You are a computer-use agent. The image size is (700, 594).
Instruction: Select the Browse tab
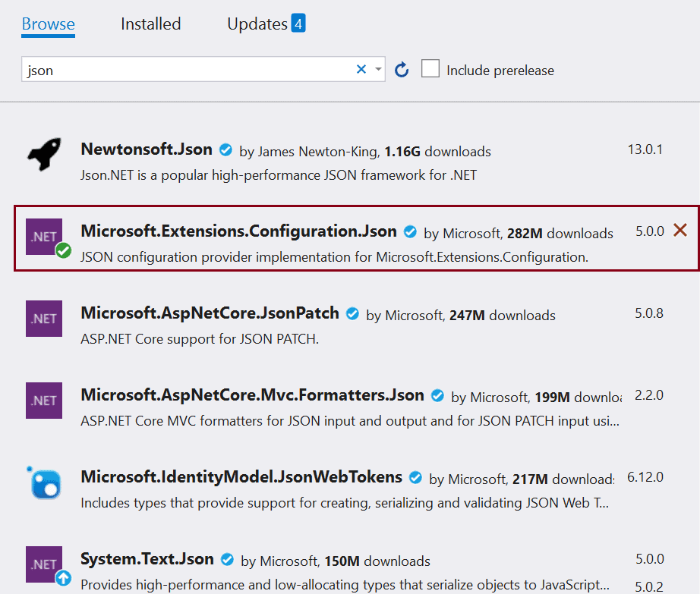48,24
